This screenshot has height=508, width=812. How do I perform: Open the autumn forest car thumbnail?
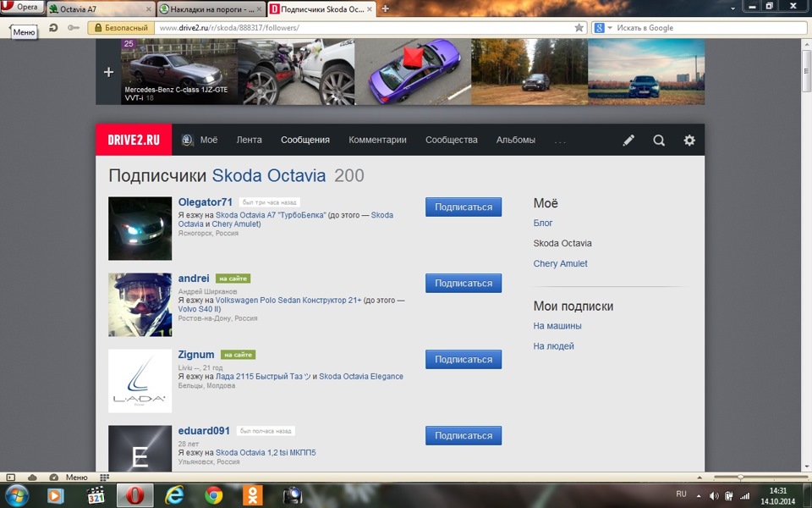point(529,72)
